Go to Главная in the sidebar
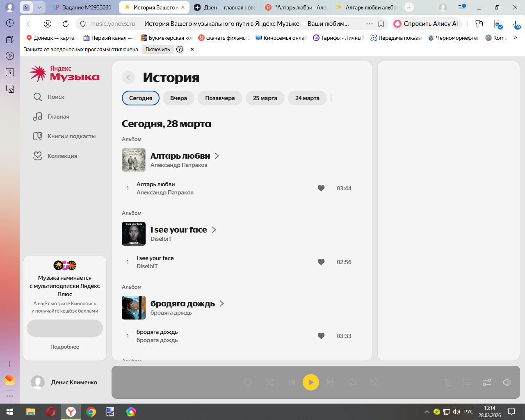Viewport: 525px width, 420px height. tap(51, 116)
